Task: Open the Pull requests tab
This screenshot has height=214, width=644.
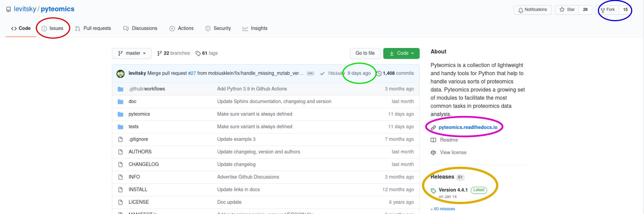Action: coord(93,28)
